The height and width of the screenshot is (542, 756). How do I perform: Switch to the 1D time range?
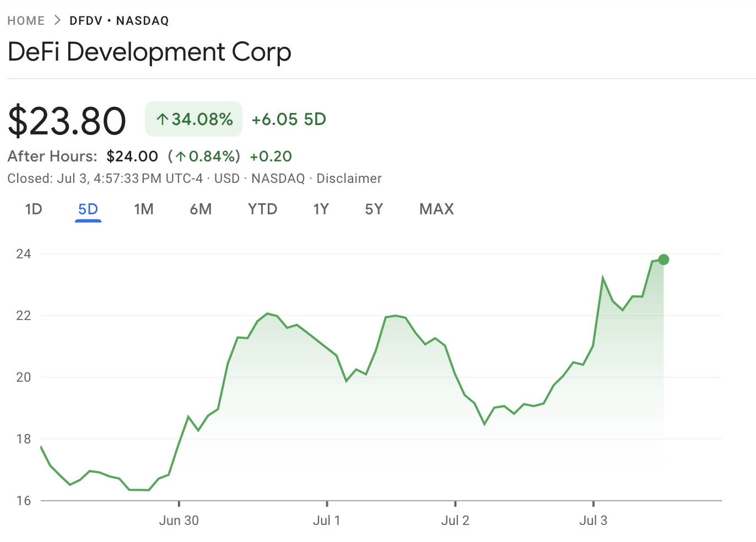[33, 209]
